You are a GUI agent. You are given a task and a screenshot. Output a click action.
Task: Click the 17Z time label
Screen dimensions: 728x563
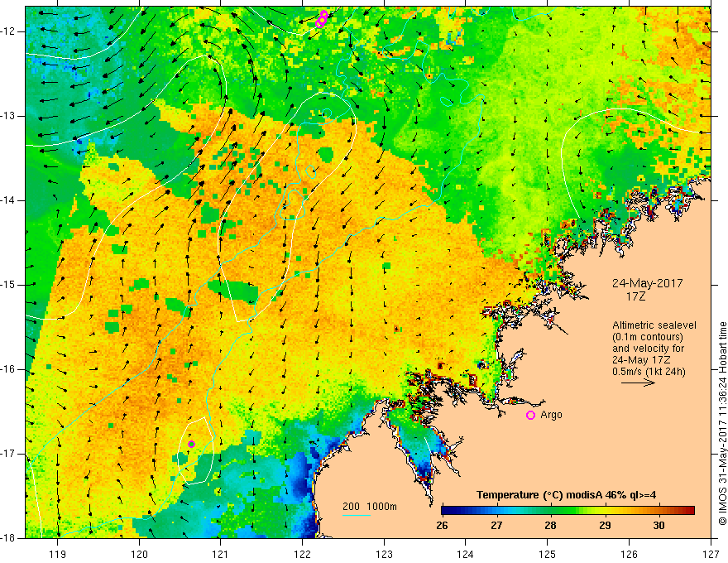pos(635,296)
